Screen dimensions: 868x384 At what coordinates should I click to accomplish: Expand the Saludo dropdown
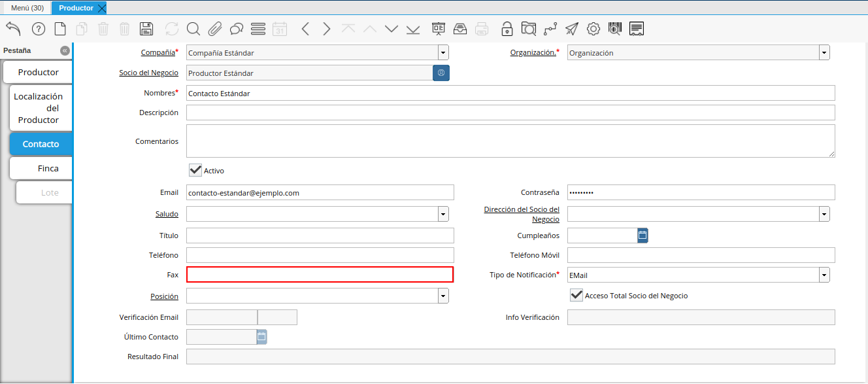pos(443,214)
